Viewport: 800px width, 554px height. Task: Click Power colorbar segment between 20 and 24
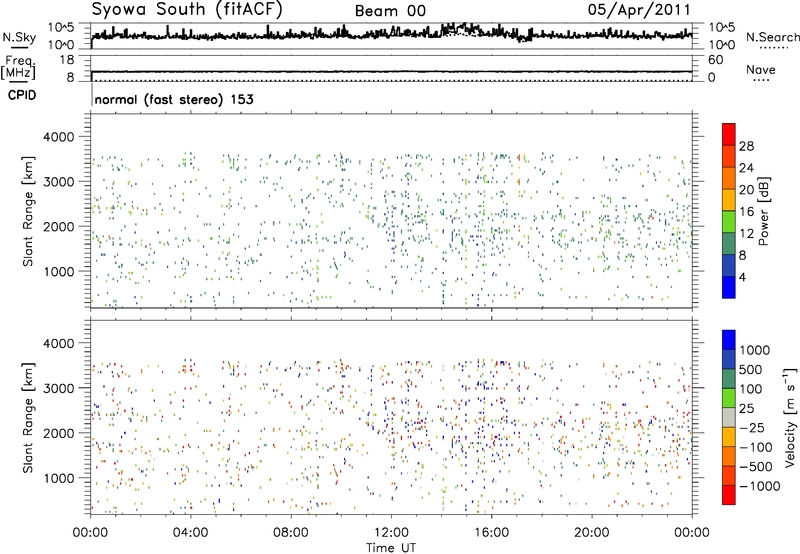point(729,178)
